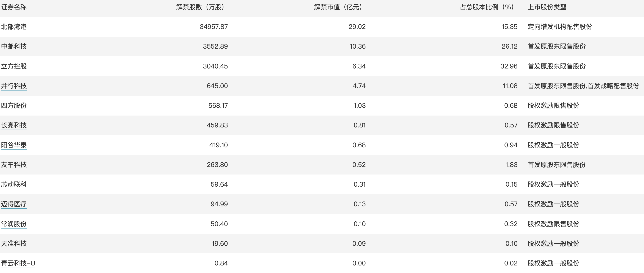The width and height of the screenshot is (644, 273).
Task: Click the 0.13 market value cell
Action: [360, 204]
